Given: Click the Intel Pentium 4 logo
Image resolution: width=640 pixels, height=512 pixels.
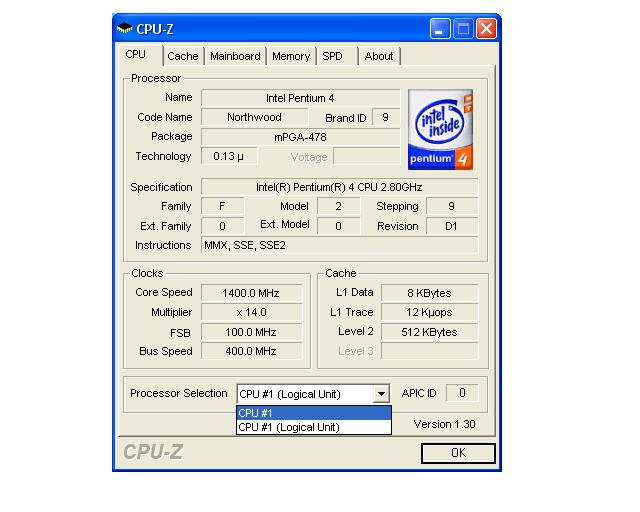Looking at the screenshot, I should [440, 129].
